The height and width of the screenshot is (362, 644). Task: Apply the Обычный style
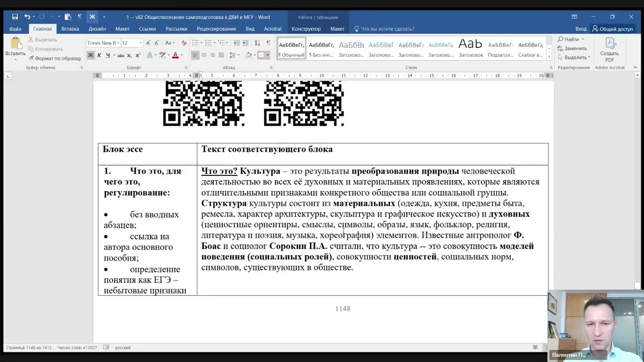point(291,49)
